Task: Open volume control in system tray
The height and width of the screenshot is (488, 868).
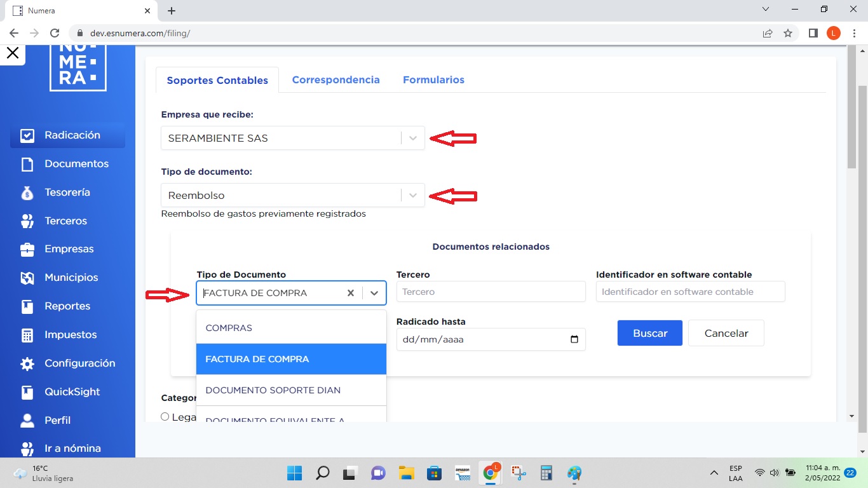Action: pos(774,473)
